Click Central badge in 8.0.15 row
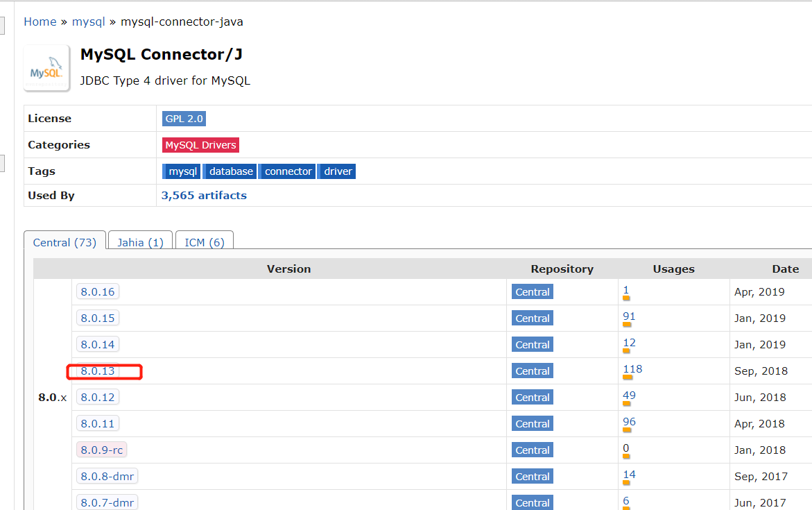812x510 pixels. 533,318
